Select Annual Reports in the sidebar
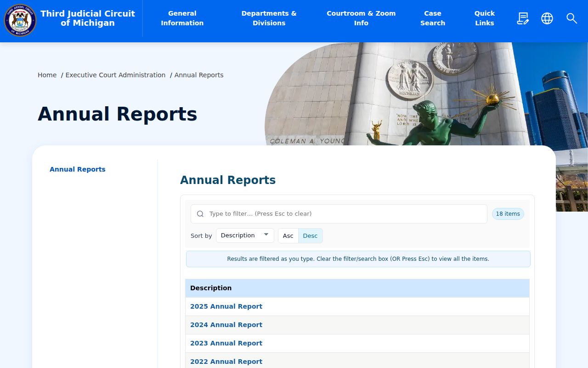 [x=78, y=169]
